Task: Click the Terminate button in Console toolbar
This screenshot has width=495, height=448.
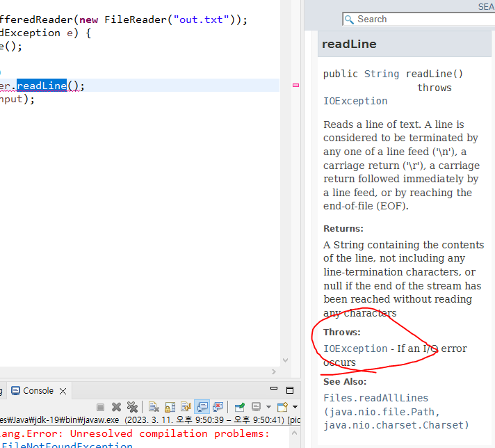Action: pyautogui.click(x=100, y=407)
